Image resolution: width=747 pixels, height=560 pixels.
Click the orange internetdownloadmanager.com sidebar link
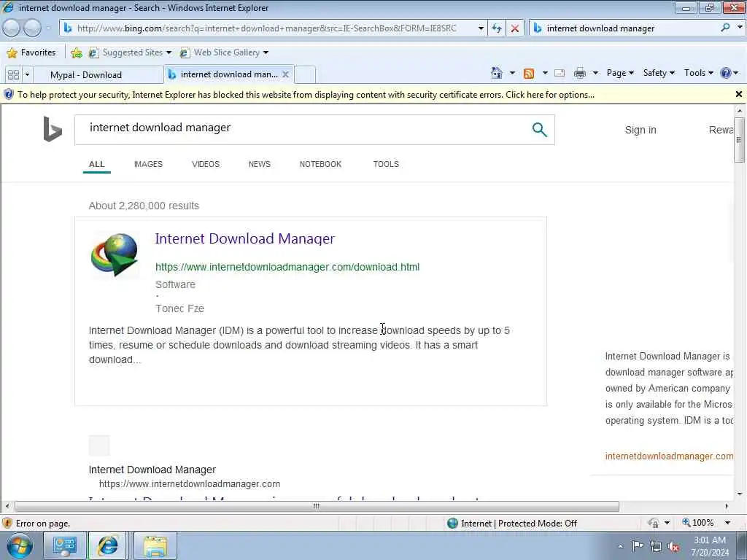669,456
